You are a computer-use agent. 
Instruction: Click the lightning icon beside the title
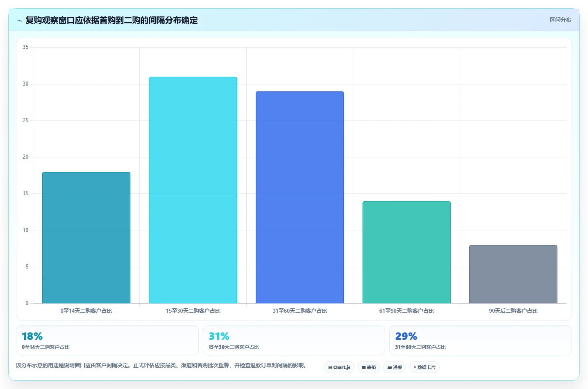click(x=19, y=20)
